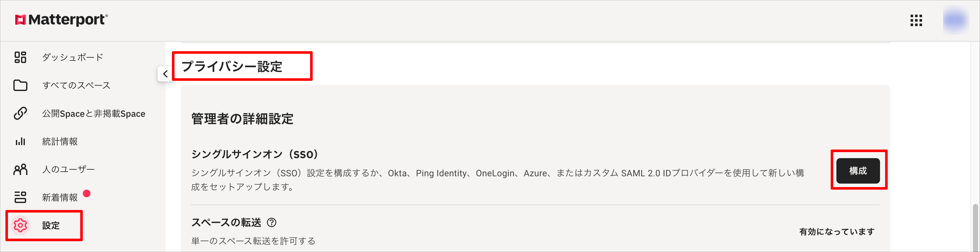The width and height of the screenshot is (980, 252).
Task: Click the chain link icon for 公開Space
Action: (x=20, y=113)
